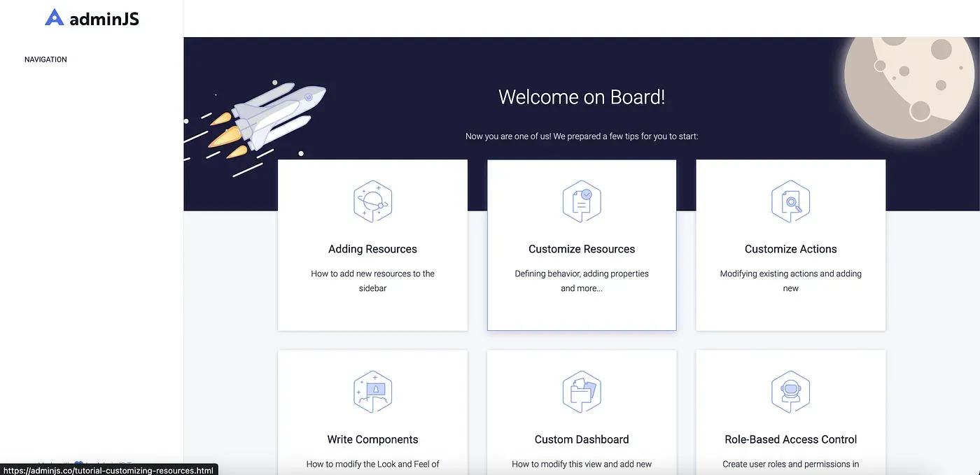Open the Custom Dashboard title link
Image resolution: width=980 pixels, height=475 pixels.
[582, 439]
